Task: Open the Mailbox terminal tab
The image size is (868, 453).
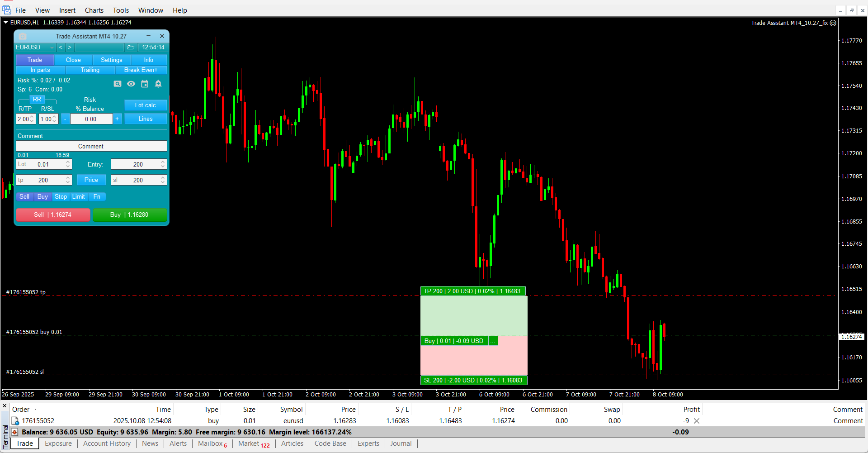Action: pyautogui.click(x=212, y=443)
